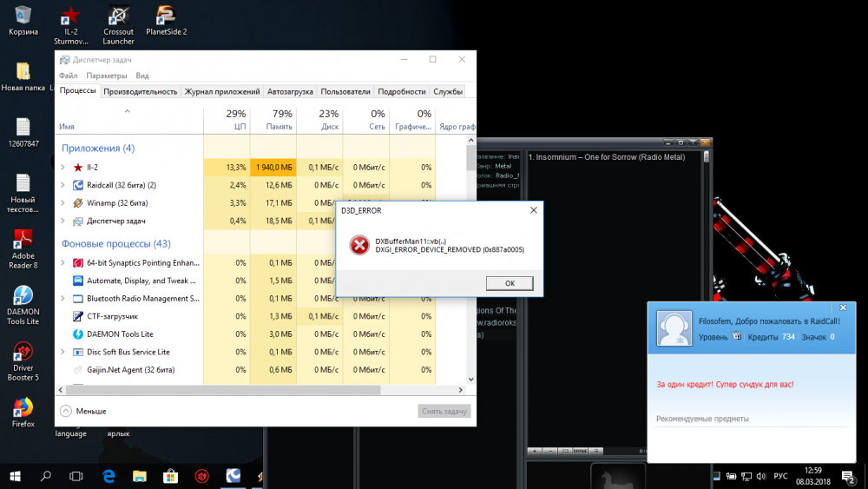The height and width of the screenshot is (489, 868).
Task: Open the PlanetSide 2 desktop shortcut
Action: (x=167, y=21)
